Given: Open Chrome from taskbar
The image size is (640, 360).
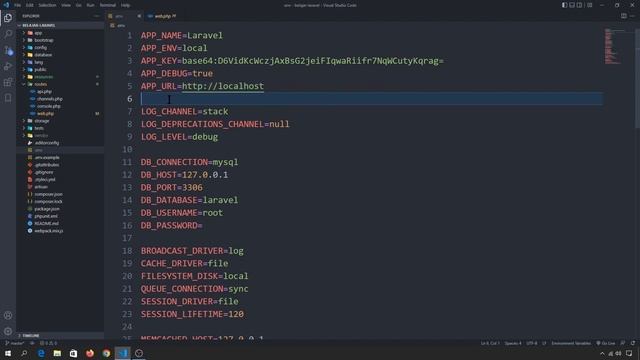Looking at the screenshot, I should [x=106, y=353].
